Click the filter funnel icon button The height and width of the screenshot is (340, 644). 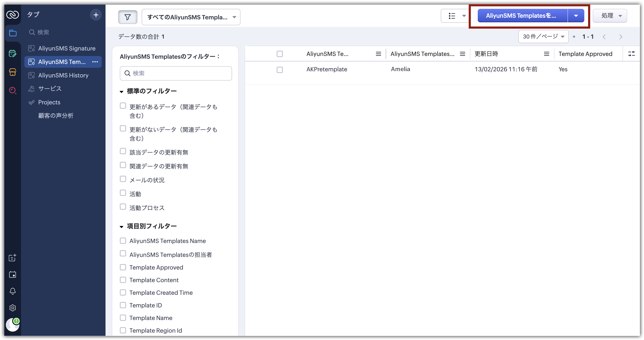[x=128, y=17]
